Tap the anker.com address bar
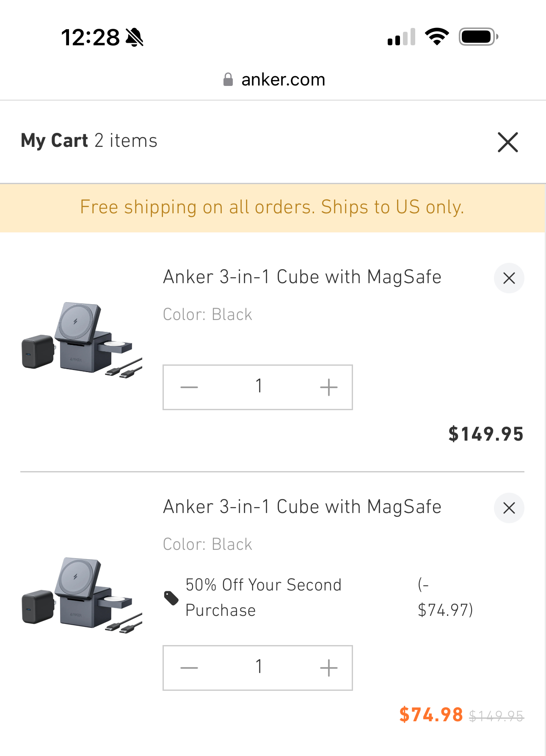Image resolution: width=546 pixels, height=756 pixels. (x=283, y=80)
